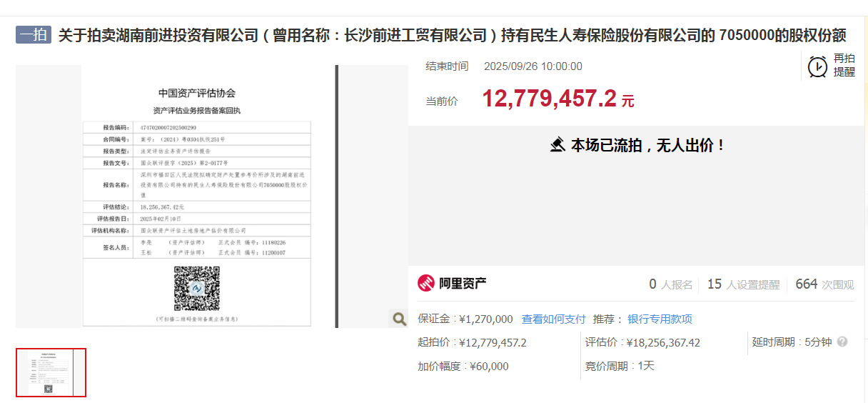Click the QR code in the document image
The width and height of the screenshot is (868, 403).
coord(196,288)
